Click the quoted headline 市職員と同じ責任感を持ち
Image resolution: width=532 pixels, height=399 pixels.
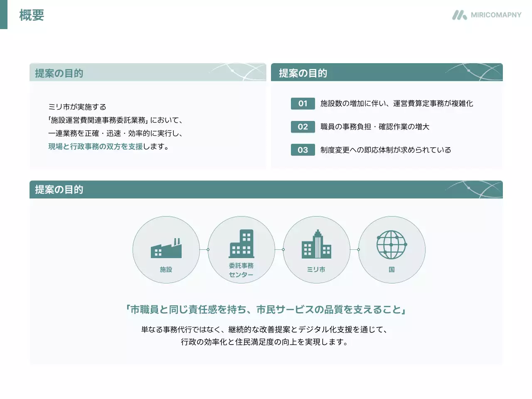click(x=266, y=310)
